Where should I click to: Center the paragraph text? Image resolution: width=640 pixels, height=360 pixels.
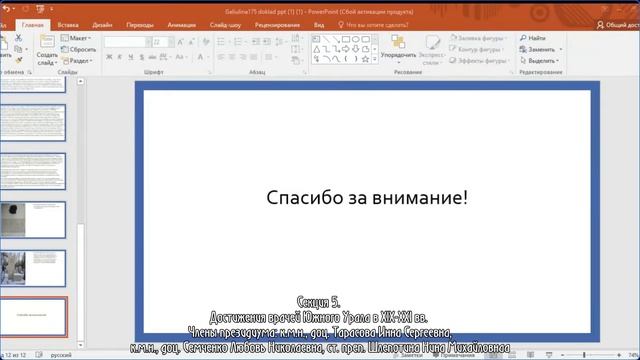[232, 57]
